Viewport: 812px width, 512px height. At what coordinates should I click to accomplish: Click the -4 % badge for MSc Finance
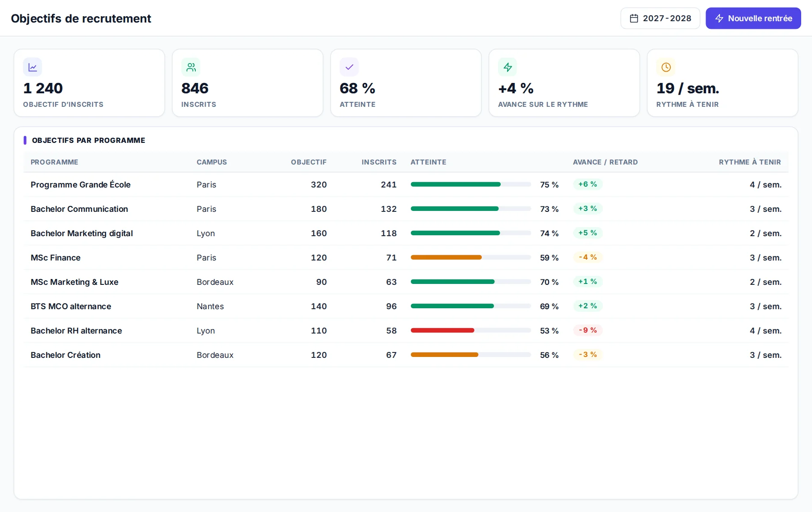click(x=587, y=257)
